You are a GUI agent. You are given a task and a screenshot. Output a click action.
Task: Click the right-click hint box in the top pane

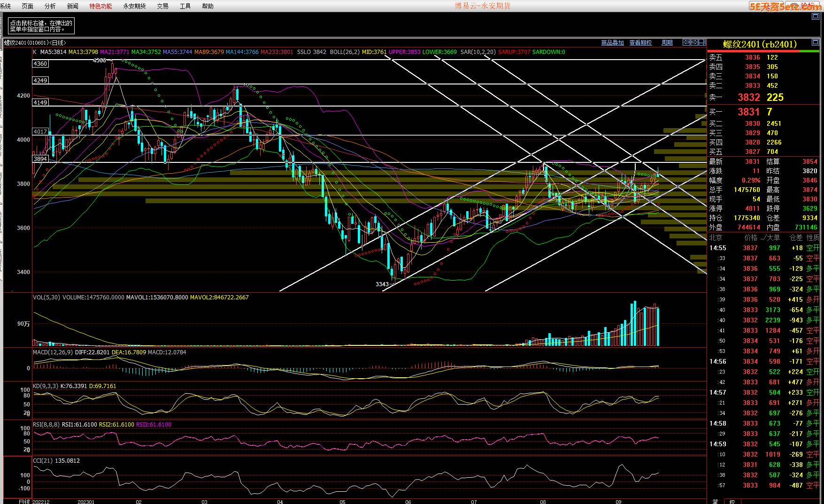point(41,26)
